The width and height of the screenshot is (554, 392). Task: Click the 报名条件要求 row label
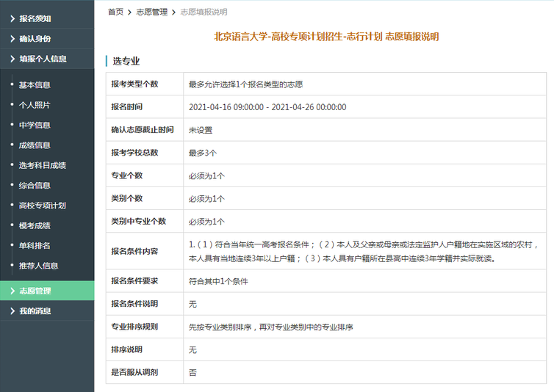134,281
